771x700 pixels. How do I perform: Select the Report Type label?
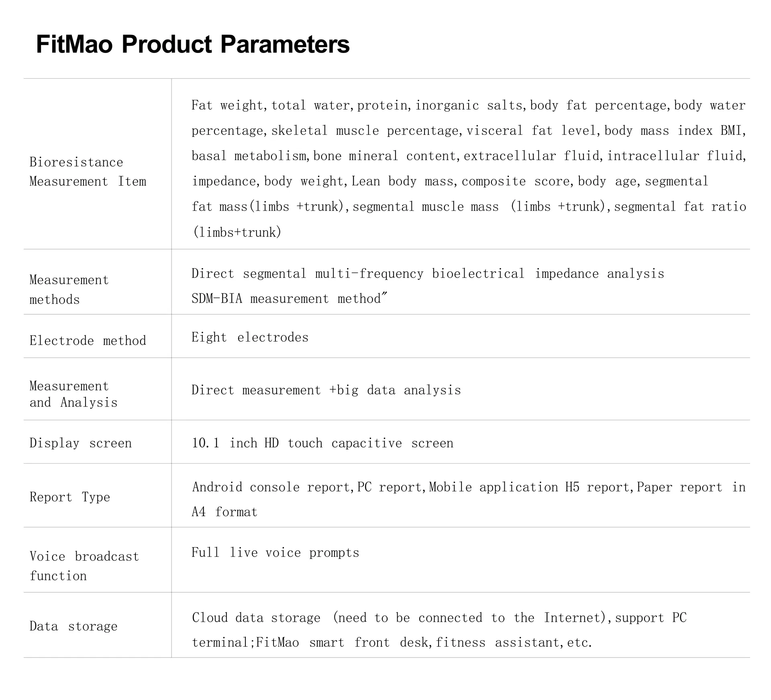tap(70, 497)
